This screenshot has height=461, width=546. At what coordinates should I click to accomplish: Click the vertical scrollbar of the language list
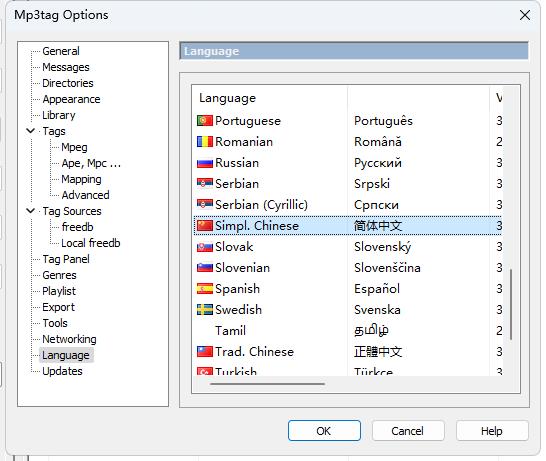(x=511, y=304)
